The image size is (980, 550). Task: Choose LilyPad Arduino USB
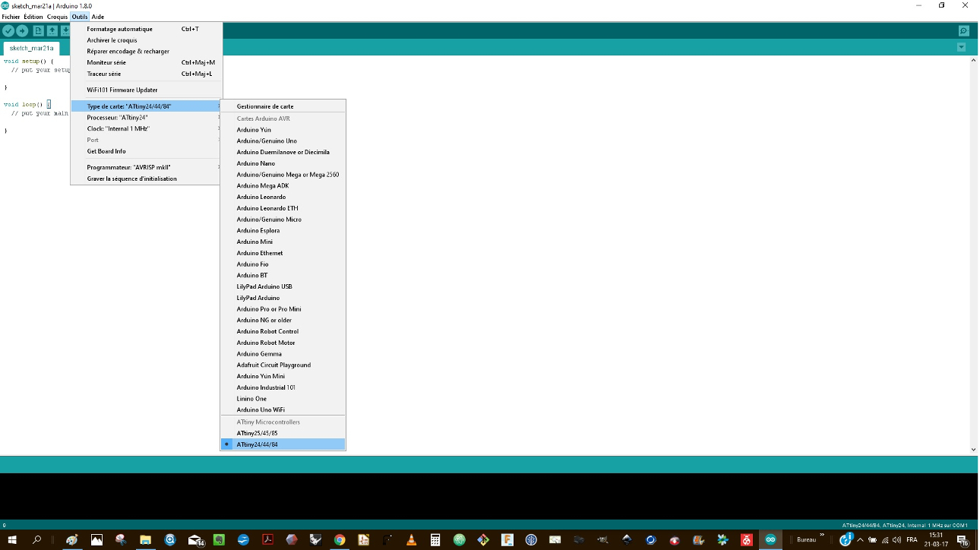(283, 286)
